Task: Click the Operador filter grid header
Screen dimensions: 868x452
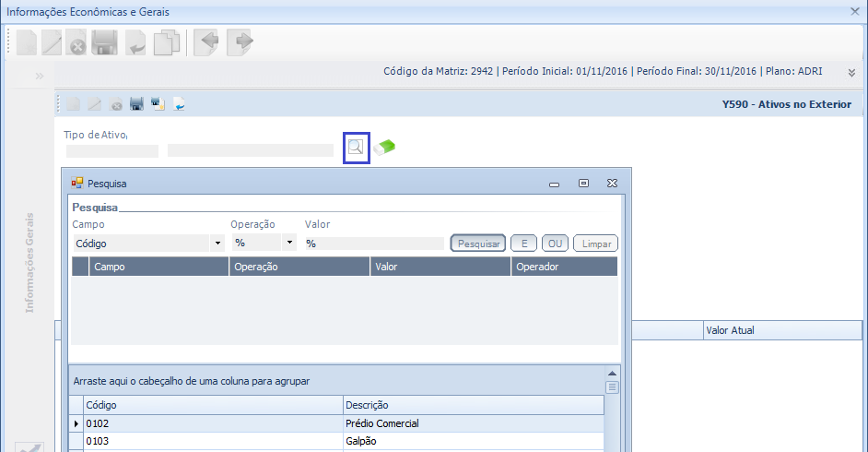Action: pos(564,267)
